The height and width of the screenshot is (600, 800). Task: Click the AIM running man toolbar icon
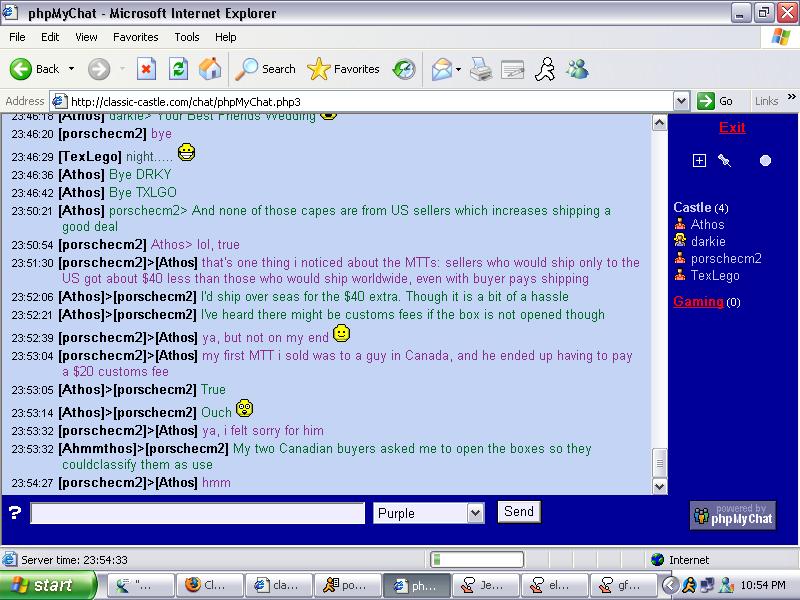[545, 69]
